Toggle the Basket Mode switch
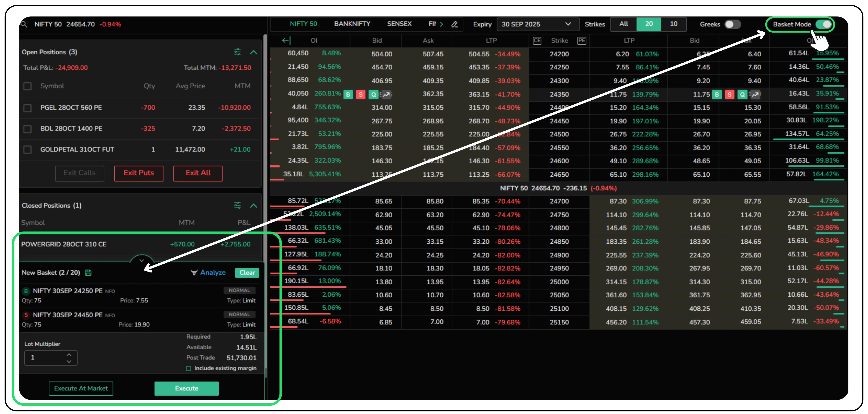 [x=823, y=24]
